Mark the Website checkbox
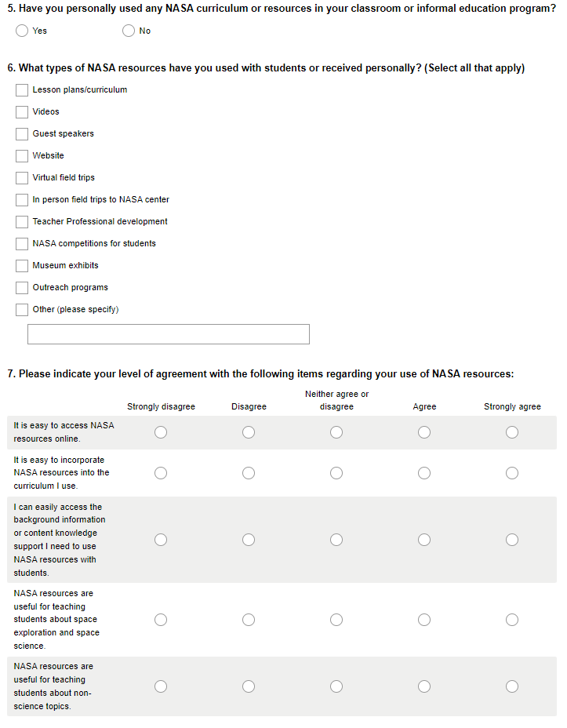The image size is (567, 728). click(22, 156)
